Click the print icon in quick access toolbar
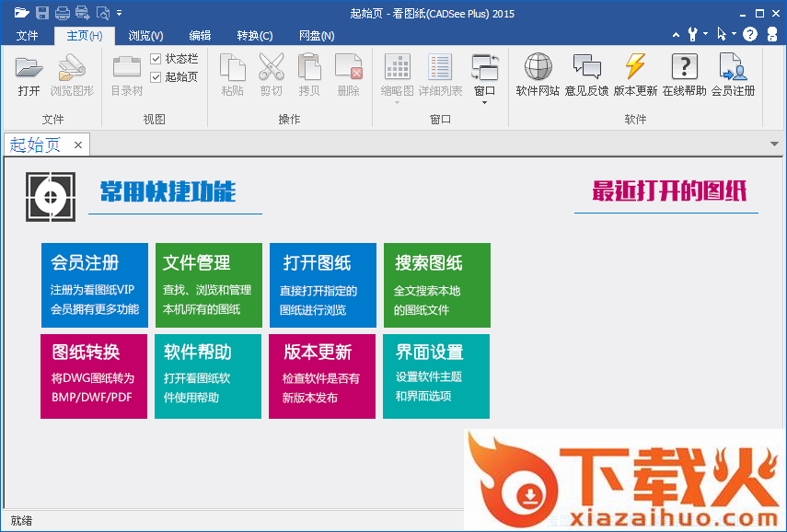Image resolution: width=787 pixels, height=532 pixels. click(x=63, y=13)
